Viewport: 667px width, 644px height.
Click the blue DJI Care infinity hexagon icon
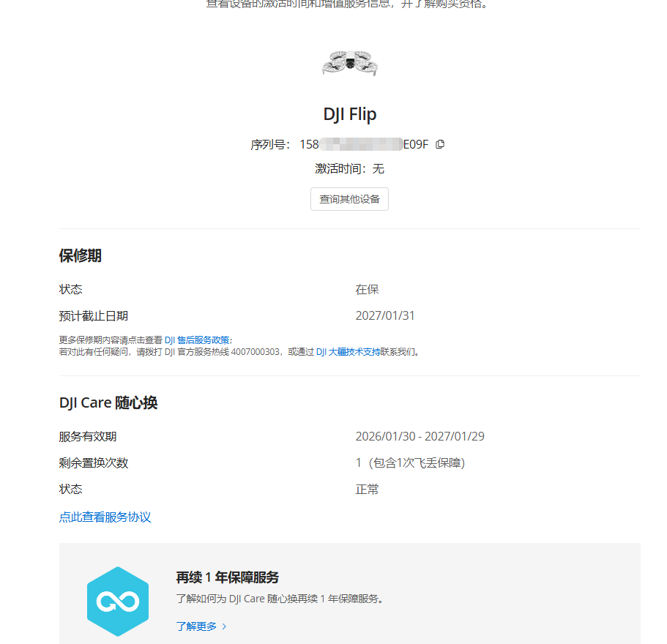click(x=118, y=601)
